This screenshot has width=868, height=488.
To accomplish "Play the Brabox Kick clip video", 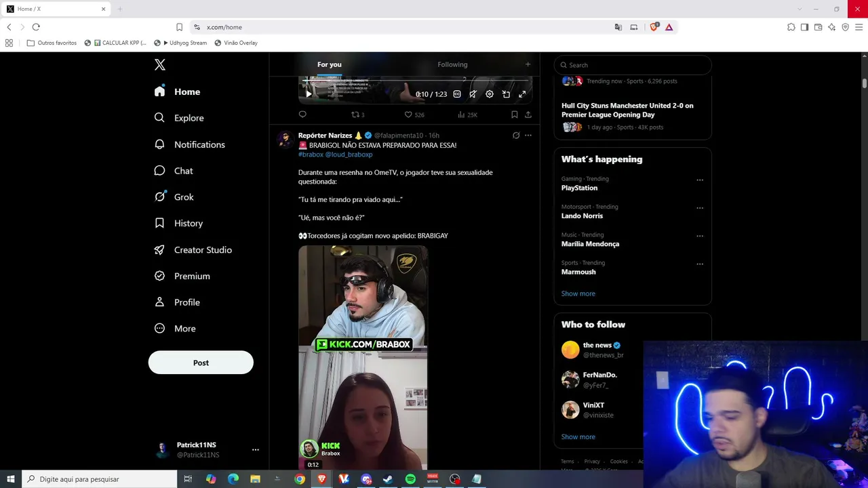I will tap(363, 358).
